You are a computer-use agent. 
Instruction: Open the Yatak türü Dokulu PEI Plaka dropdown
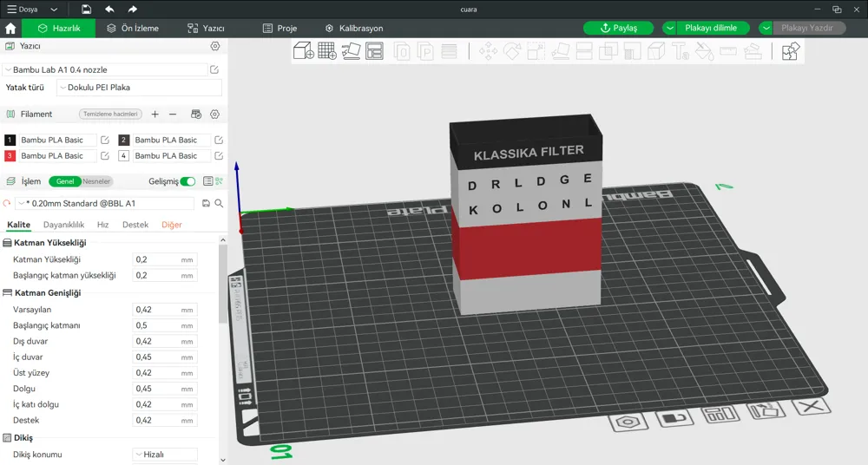[139, 88]
